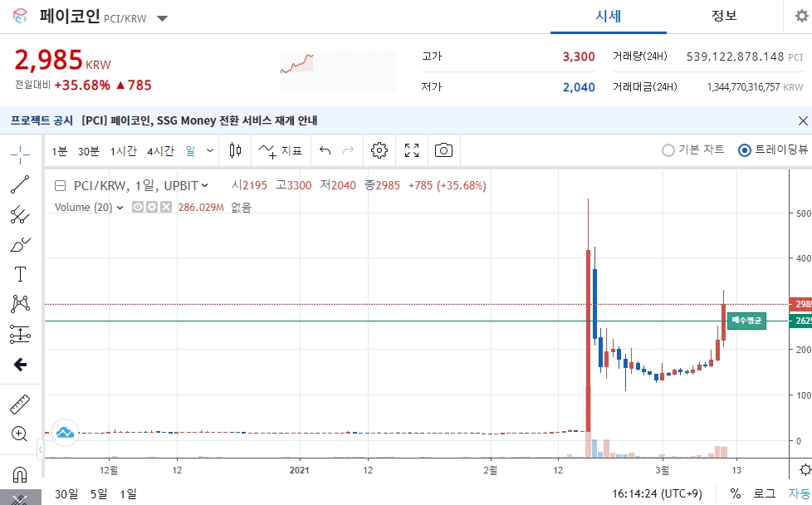Select the brush drawing tool
The width and height of the screenshot is (812, 505).
click(x=20, y=244)
